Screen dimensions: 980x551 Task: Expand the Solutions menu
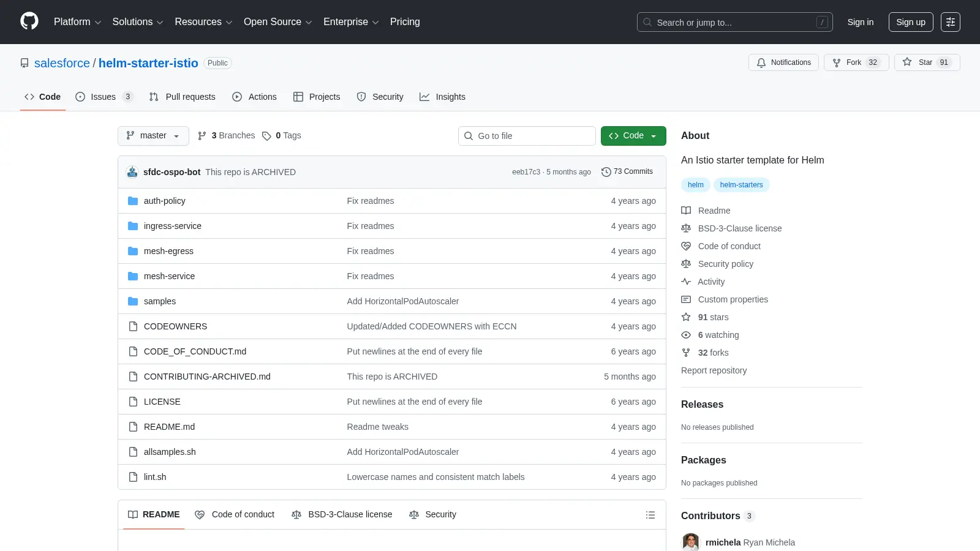click(x=138, y=22)
